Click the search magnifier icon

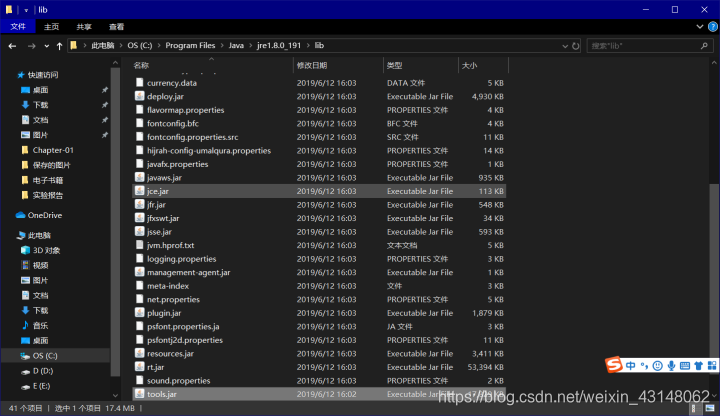704,46
